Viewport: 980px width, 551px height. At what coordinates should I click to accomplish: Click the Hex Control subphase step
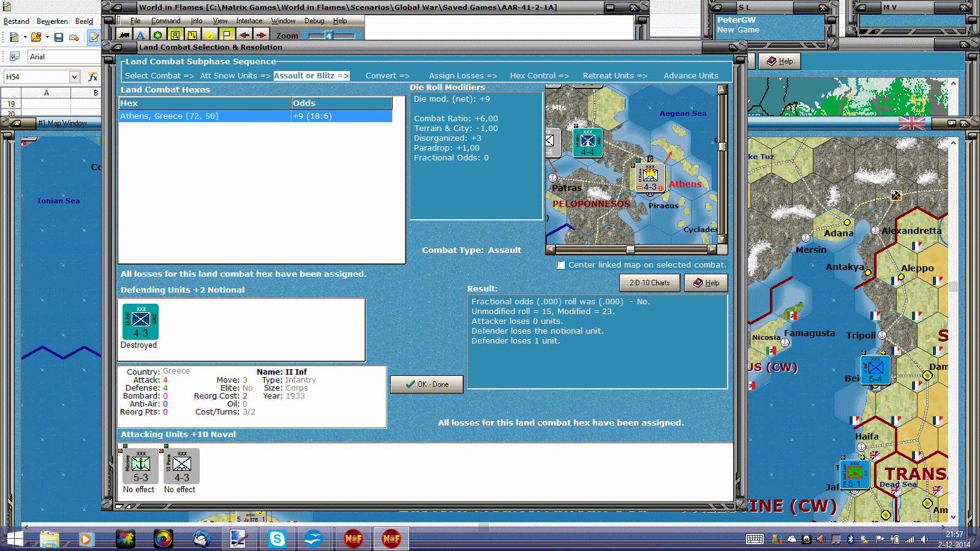tap(540, 76)
